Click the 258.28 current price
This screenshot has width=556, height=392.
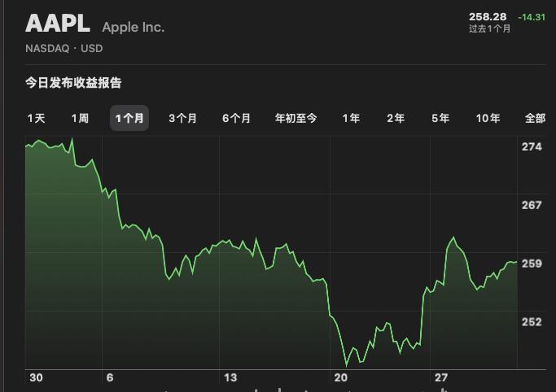pyautogui.click(x=488, y=17)
